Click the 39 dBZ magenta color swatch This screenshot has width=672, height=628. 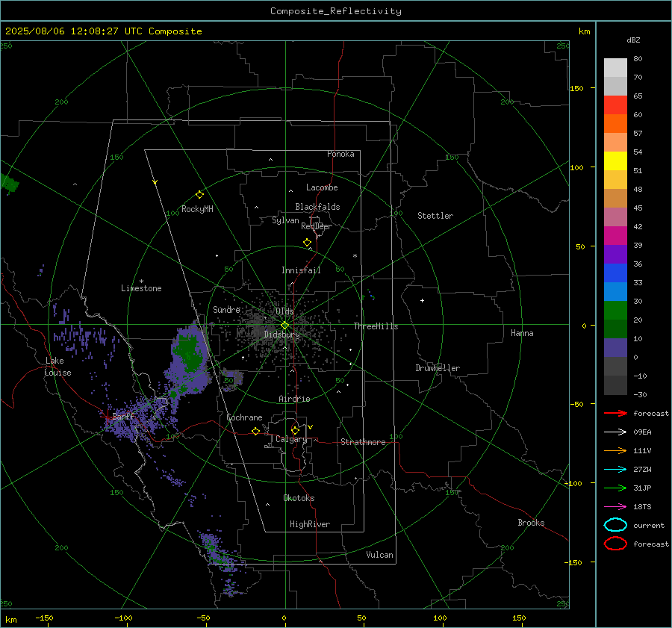(x=615, y=236)
